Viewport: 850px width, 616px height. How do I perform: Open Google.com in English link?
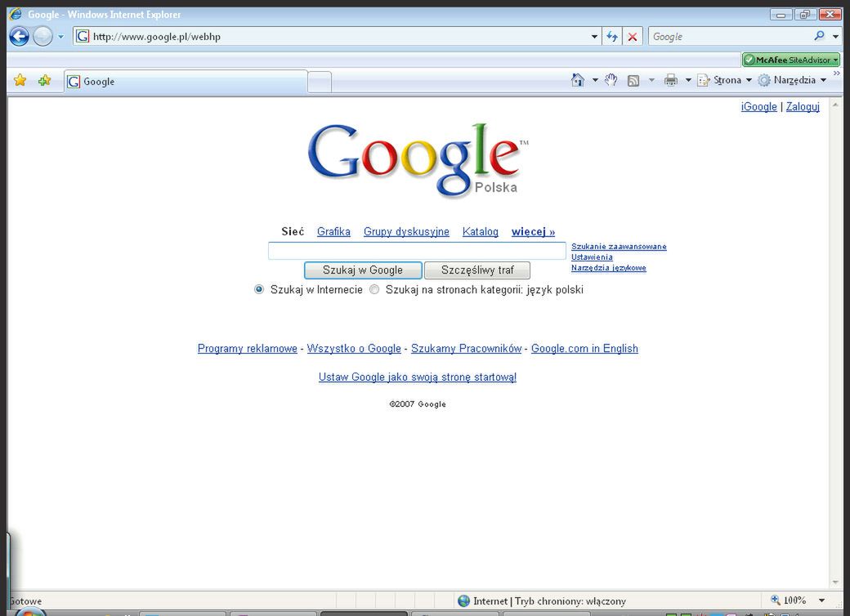(584, 348)
